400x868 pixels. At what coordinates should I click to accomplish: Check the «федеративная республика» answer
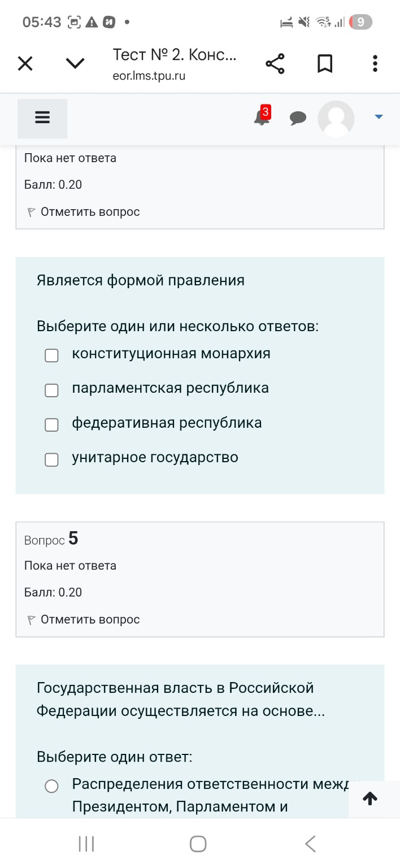(x=51, y=424)
